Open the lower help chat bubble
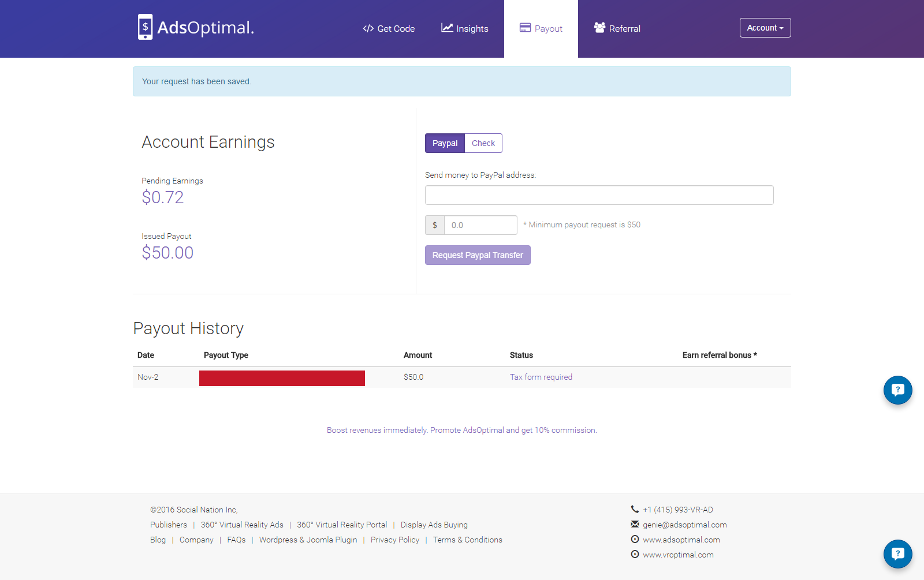 point(898,554)
